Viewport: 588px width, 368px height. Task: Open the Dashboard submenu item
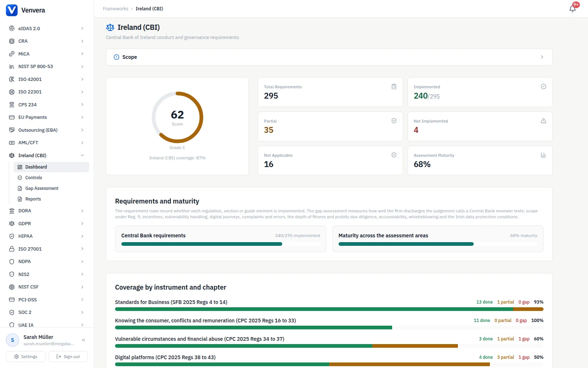(51, 167)
